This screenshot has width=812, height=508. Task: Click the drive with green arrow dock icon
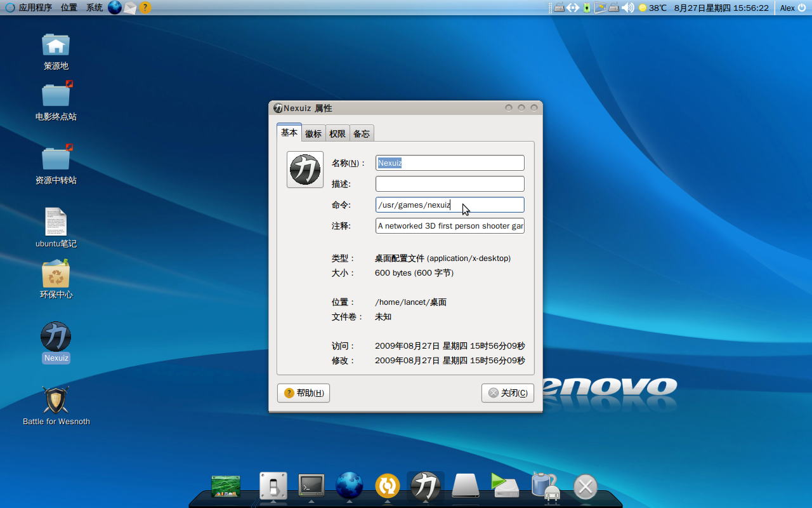point(505,485)
